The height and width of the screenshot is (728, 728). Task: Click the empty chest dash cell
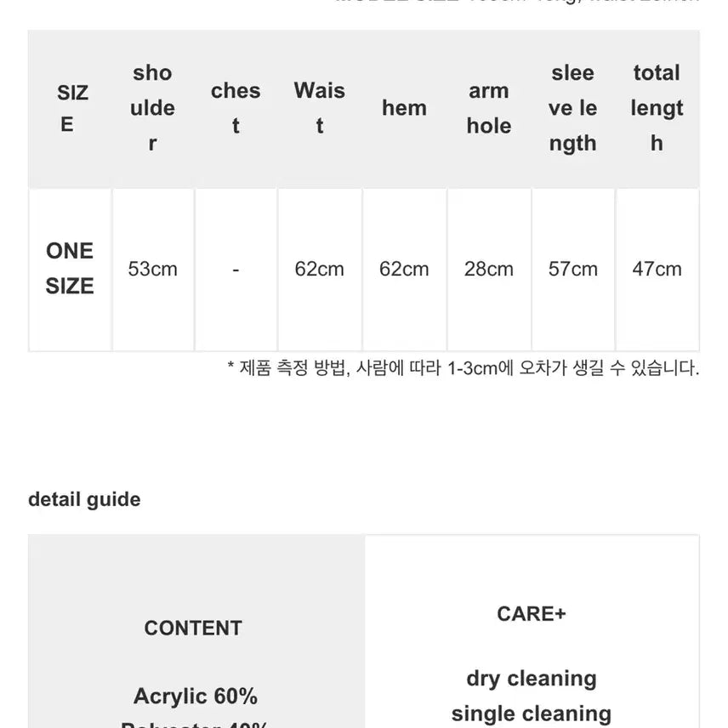[236, 269]
